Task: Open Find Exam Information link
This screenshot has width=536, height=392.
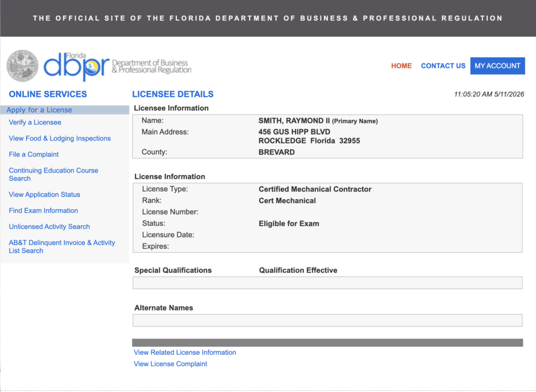Action: [43, 210]
